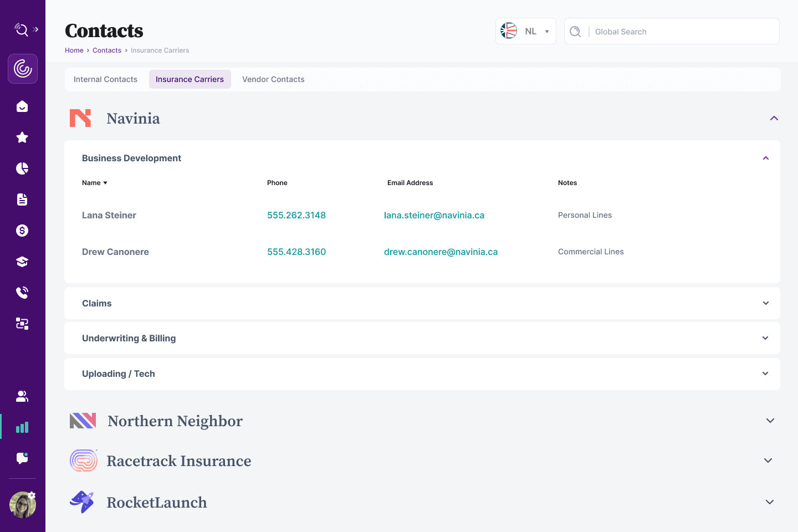
Task: Open the chat message icon in the sidebar
Action: (x=22, y=458)
